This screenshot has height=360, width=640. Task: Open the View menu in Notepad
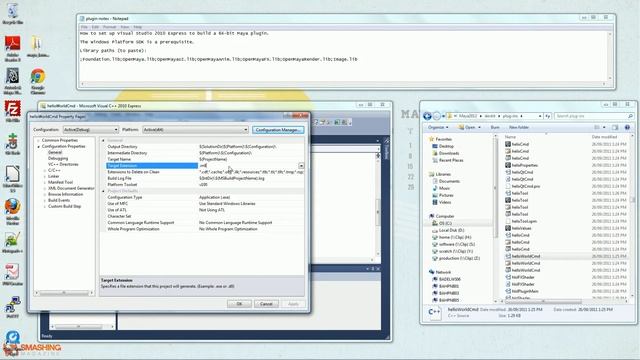click(124, 27)
